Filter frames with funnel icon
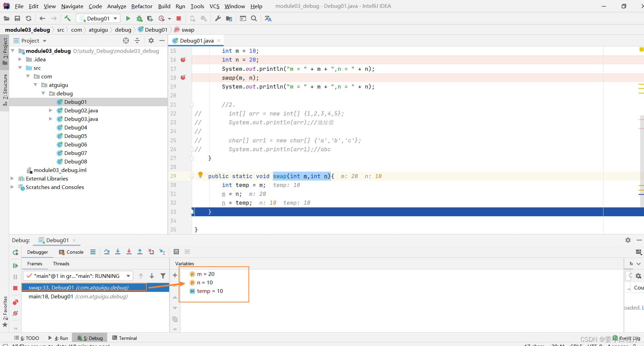The image size is (644, 346). 163,276
